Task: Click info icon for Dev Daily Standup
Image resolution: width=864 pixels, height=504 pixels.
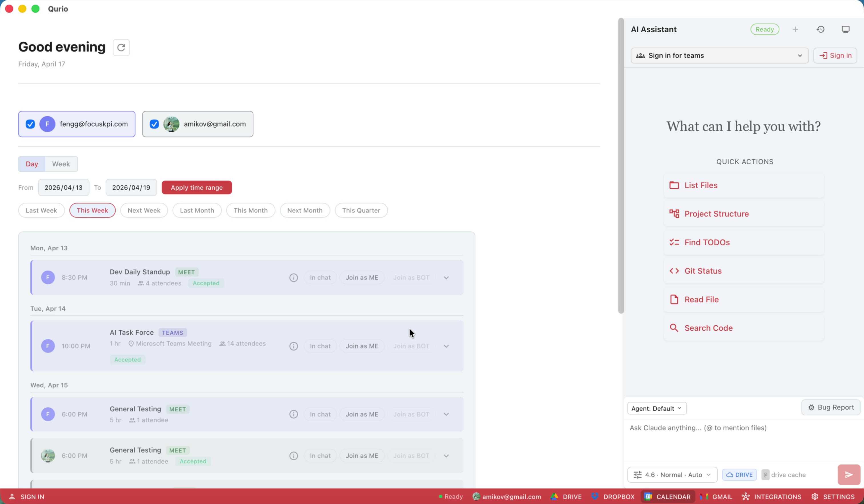Action: [293, 278]
